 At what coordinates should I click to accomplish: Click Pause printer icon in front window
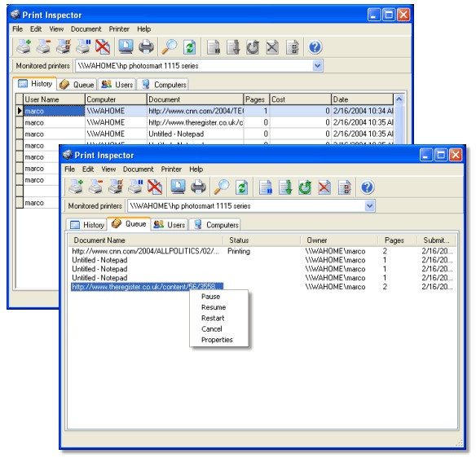point(135,187)
